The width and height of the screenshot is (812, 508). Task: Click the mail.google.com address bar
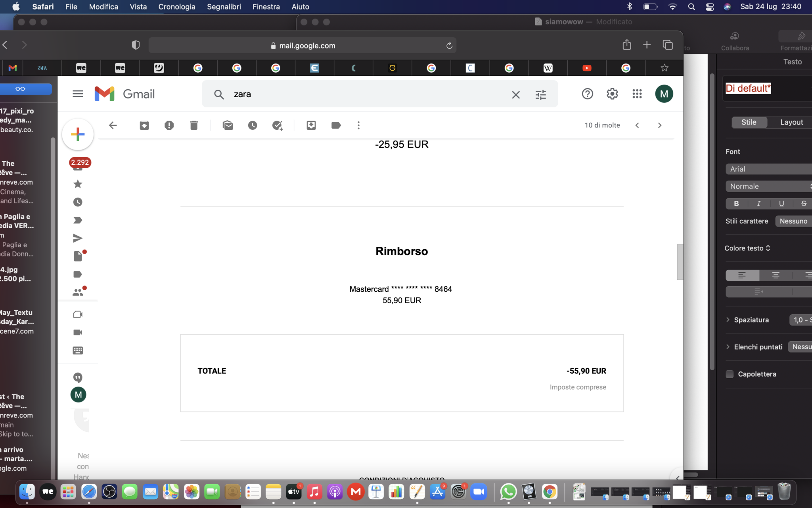pos(303,46)
